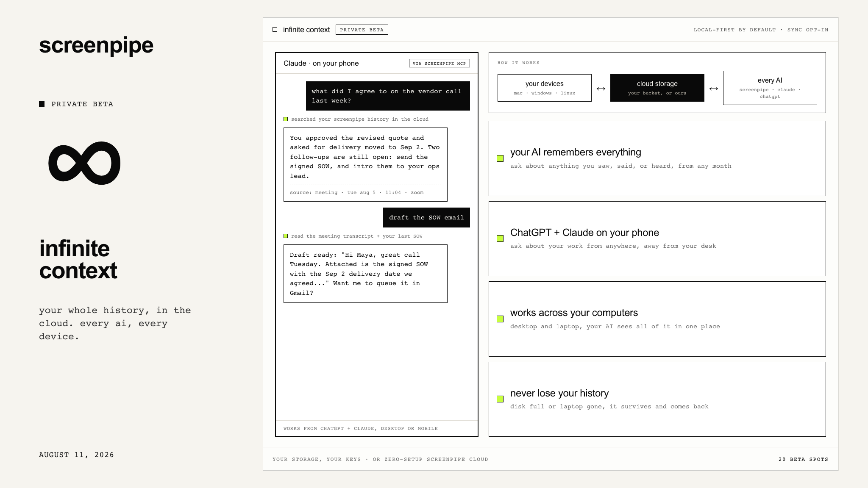Click the date 'AUGUST 11, 2026'
868x488 pixels.
coord(77,455)
